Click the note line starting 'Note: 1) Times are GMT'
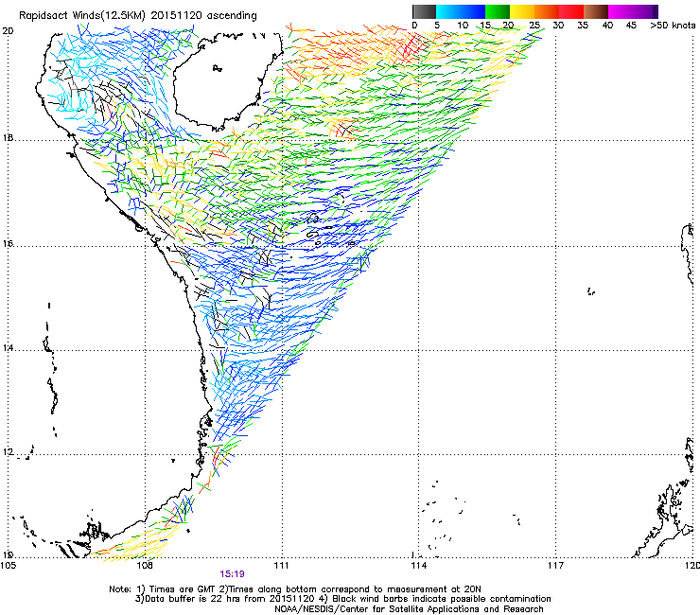Screen dimensions: 700x615 (294, 589)
